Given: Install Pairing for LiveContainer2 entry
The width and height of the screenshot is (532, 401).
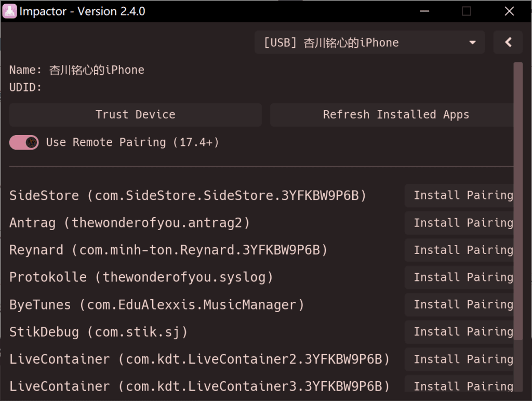Looking at the screenshot, I should (459, 359).
